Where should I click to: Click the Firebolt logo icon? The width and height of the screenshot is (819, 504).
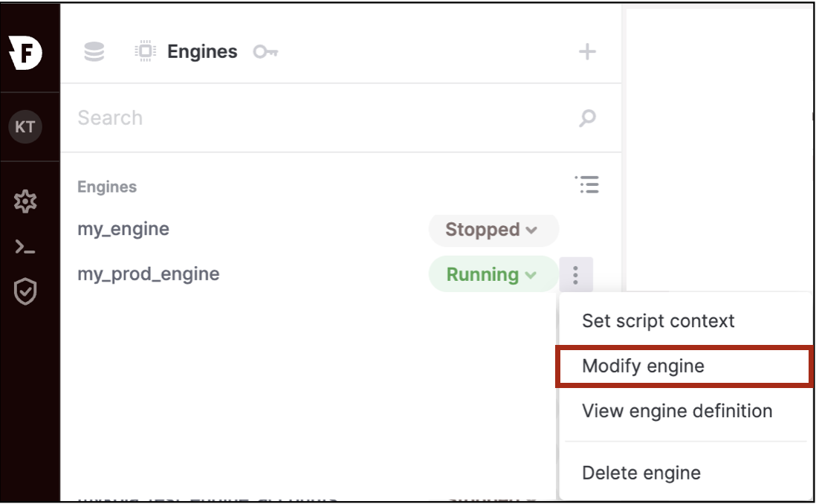25,52
